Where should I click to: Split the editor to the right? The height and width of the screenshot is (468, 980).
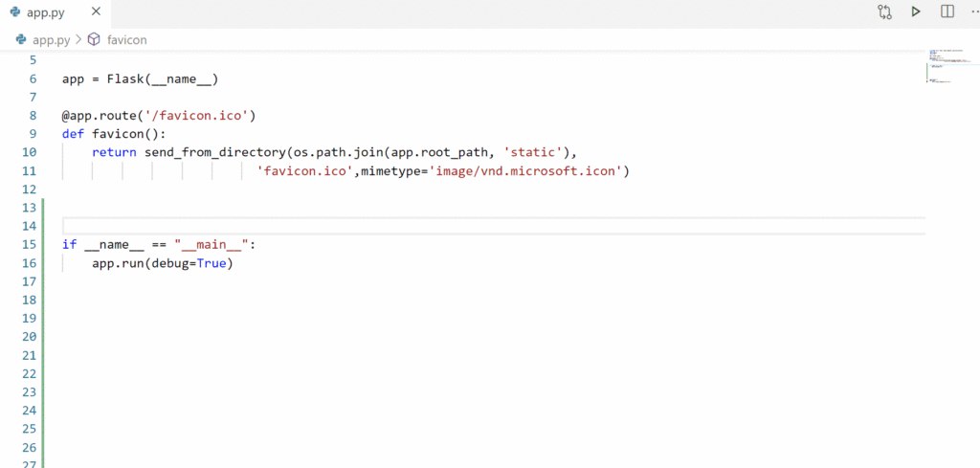947,11
